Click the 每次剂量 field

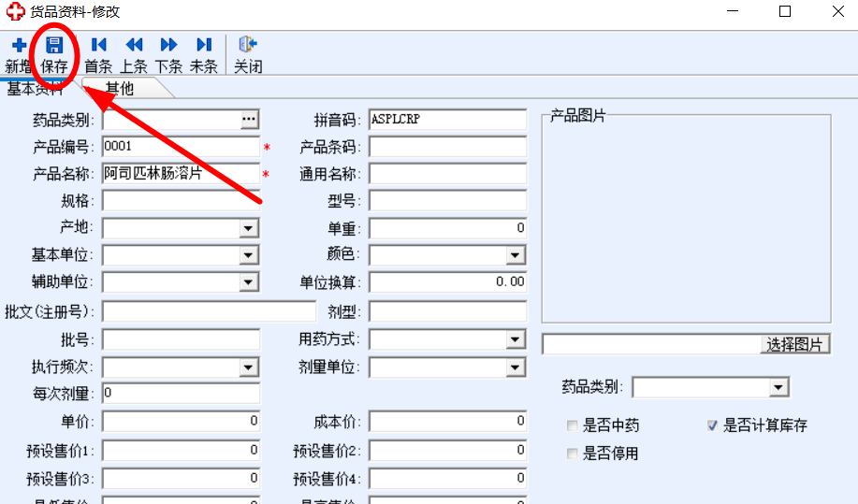click(181, 393)
